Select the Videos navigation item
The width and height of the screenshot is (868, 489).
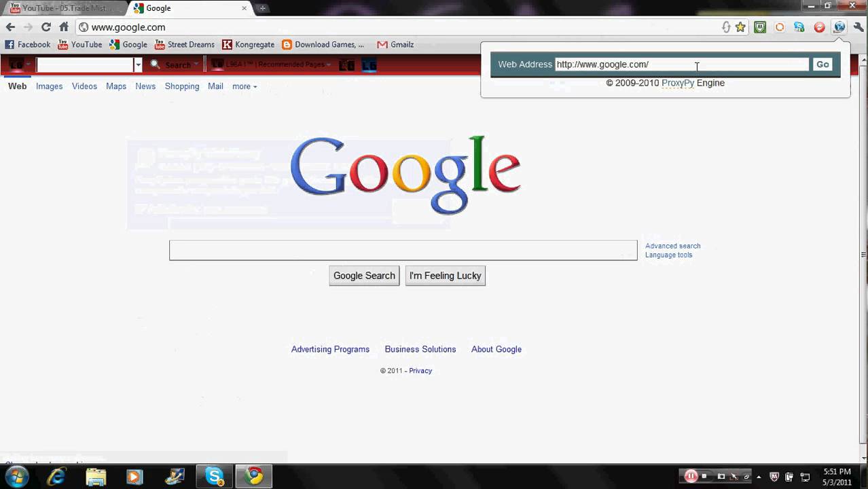pos(84,86)
